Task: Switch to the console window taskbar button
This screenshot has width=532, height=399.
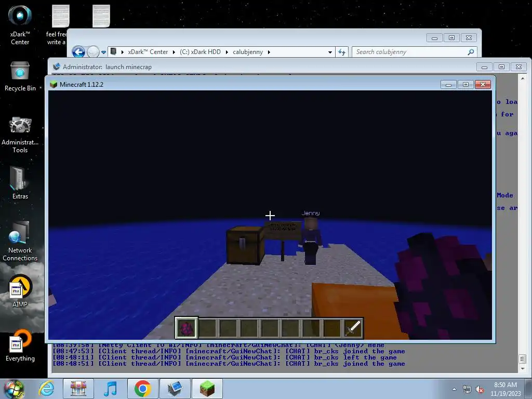Action: pos(175,389)
